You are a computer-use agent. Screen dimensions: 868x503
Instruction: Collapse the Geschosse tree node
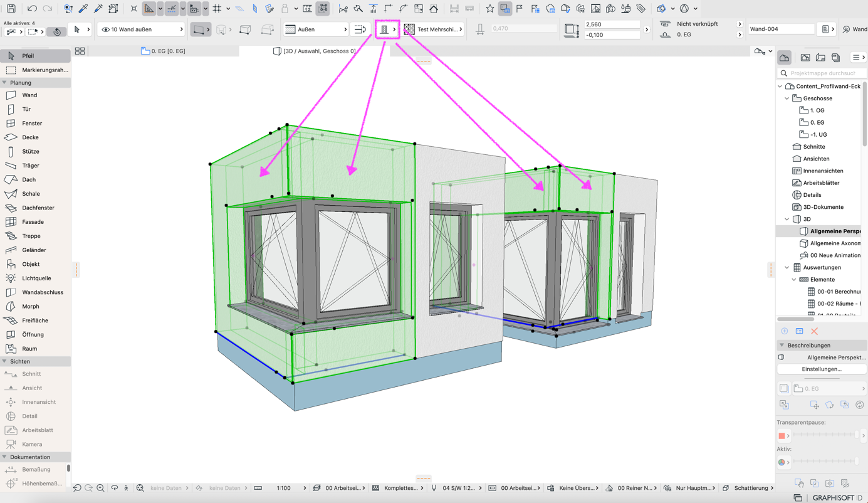tap(787, 98)
